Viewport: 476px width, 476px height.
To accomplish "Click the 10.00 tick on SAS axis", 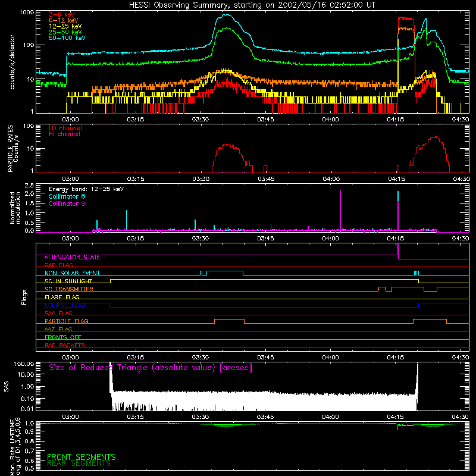I will [26, 374].
